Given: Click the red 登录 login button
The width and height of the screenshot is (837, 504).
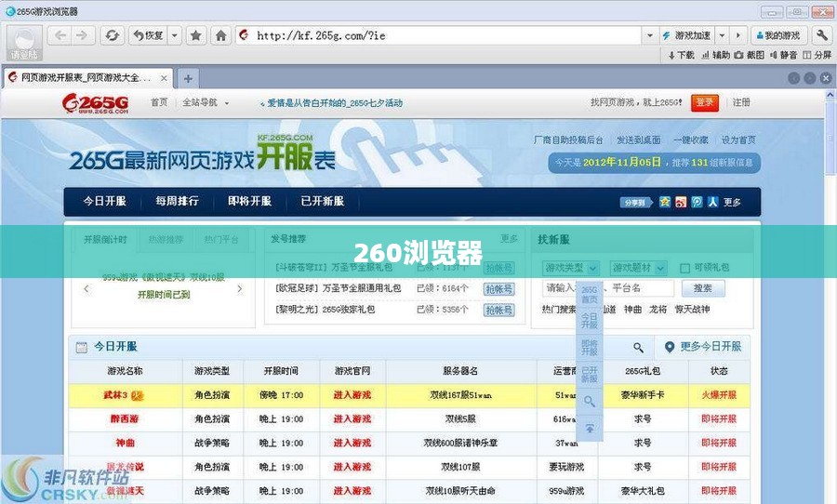Looking at the screenshot, I should (x=705, y=102).
